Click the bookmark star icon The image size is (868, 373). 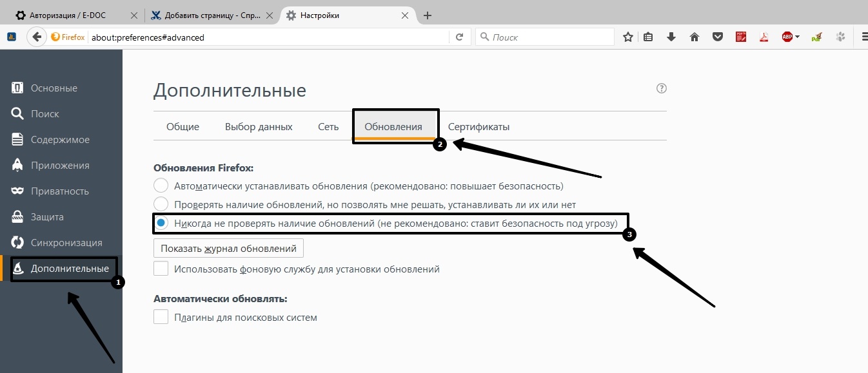coord(627,37)
